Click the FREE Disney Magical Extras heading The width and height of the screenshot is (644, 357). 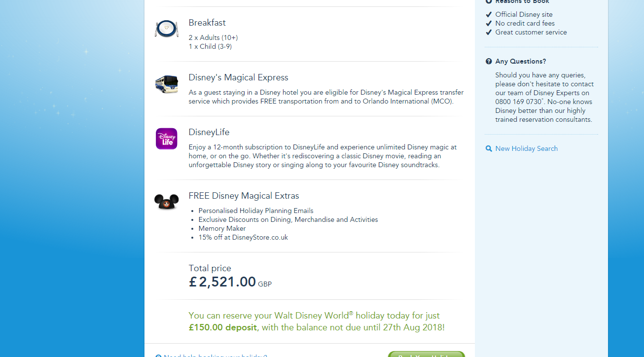tap(244, 196)
